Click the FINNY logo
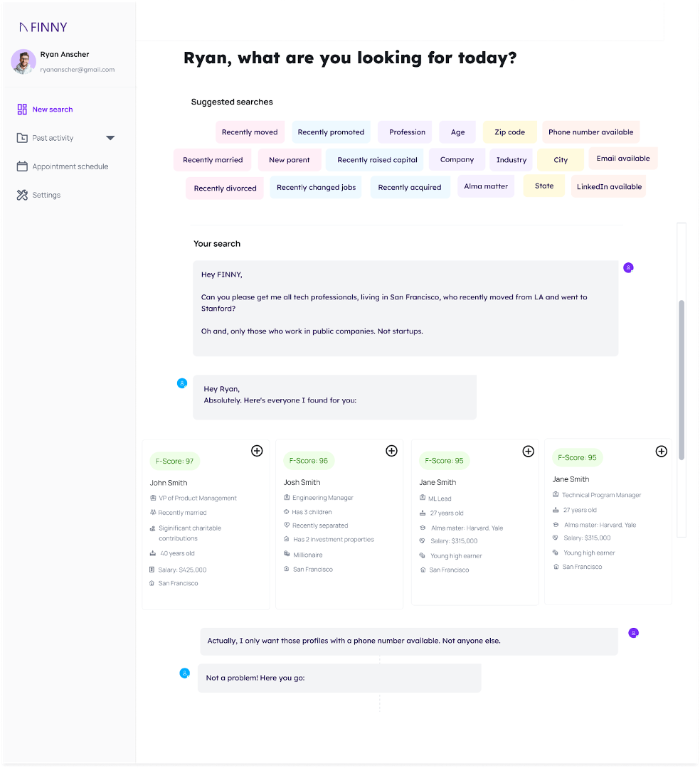This screenshot has height=768, width=700. pos(43,27)
